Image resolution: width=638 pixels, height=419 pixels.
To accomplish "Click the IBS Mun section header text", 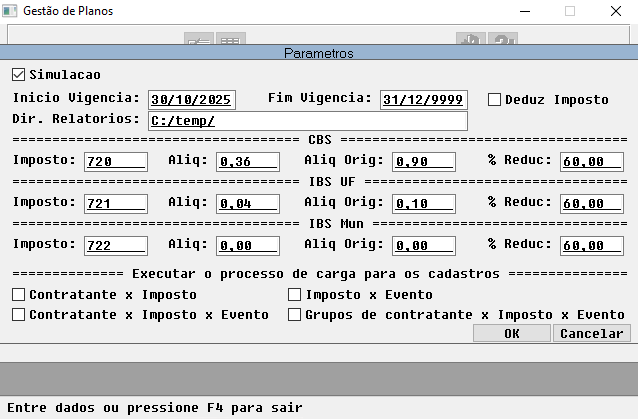I will coord(336,223).
